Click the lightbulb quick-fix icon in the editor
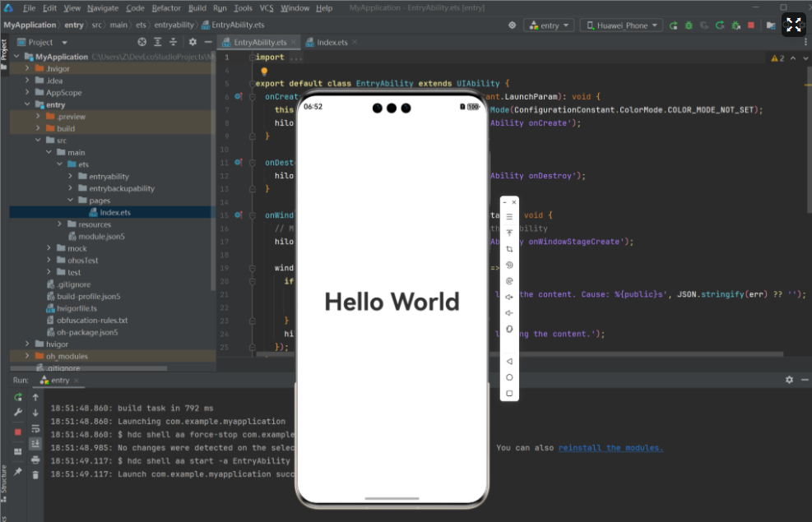 point(264,71)
